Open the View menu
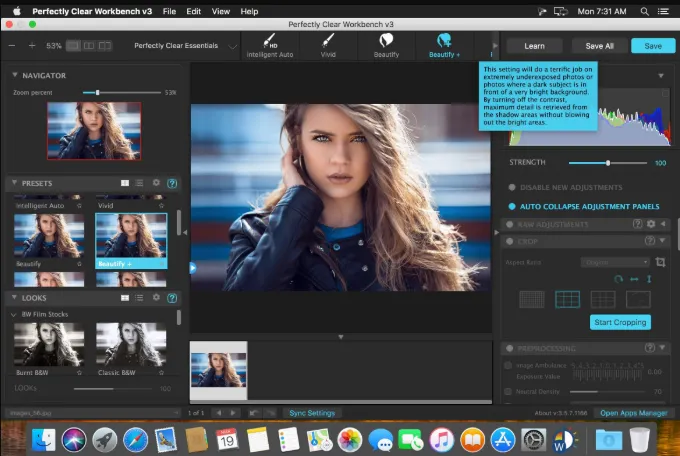The width and height of the screenshot is (680, 456). 221,11
